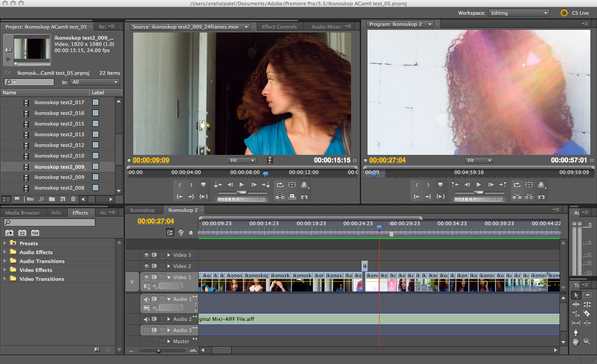Select the Rolling Edit tool
Viewport: 597px width, 364px height.
pos(587,304)
